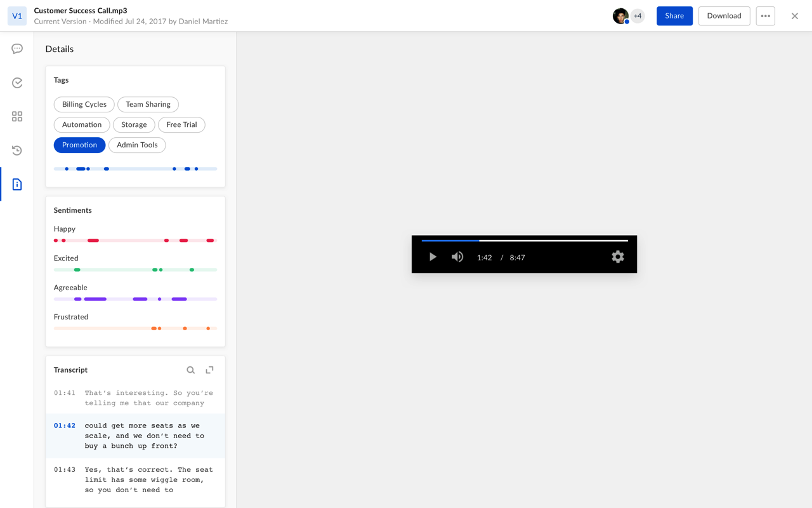Open the apps grid sidebar icon

point(17,117)
